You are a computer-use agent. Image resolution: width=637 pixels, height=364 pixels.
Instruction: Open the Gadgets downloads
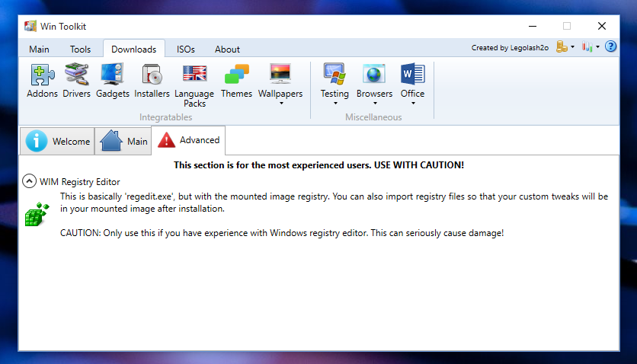112,81
